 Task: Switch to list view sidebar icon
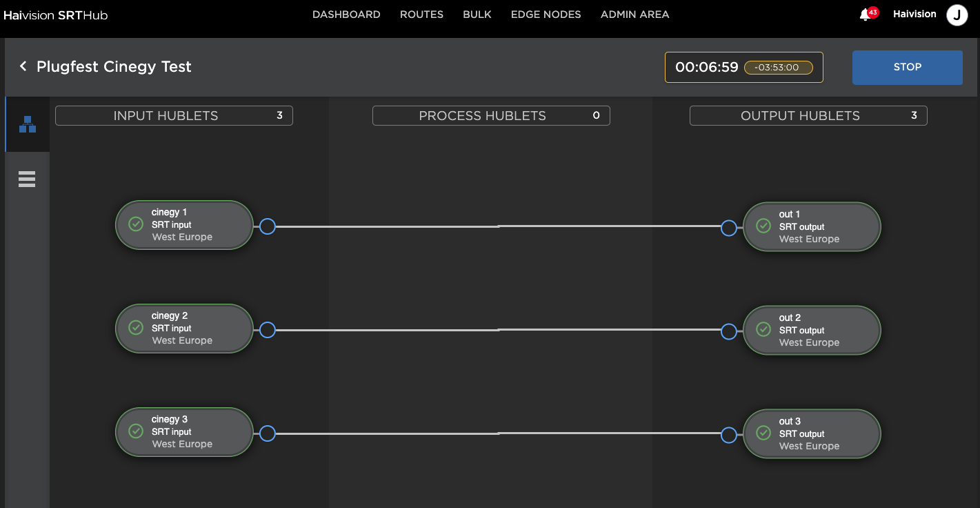pyautogui.click(x=27, y=179)
